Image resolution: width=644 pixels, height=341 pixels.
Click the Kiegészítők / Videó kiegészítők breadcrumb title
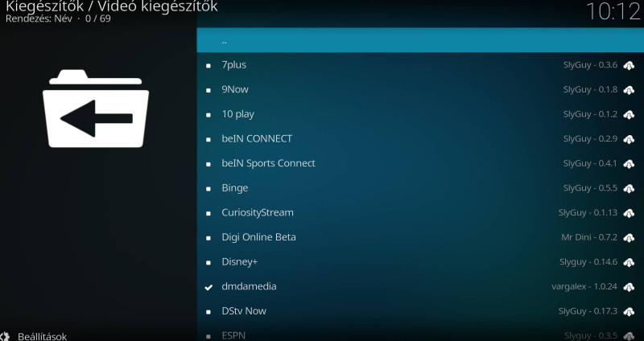point(111,6)
